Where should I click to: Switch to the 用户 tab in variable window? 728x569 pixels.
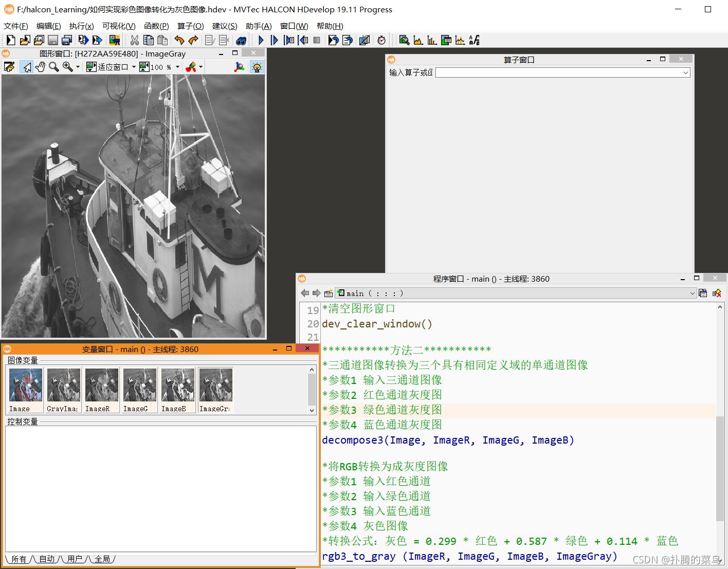click(x=75, y=559)
